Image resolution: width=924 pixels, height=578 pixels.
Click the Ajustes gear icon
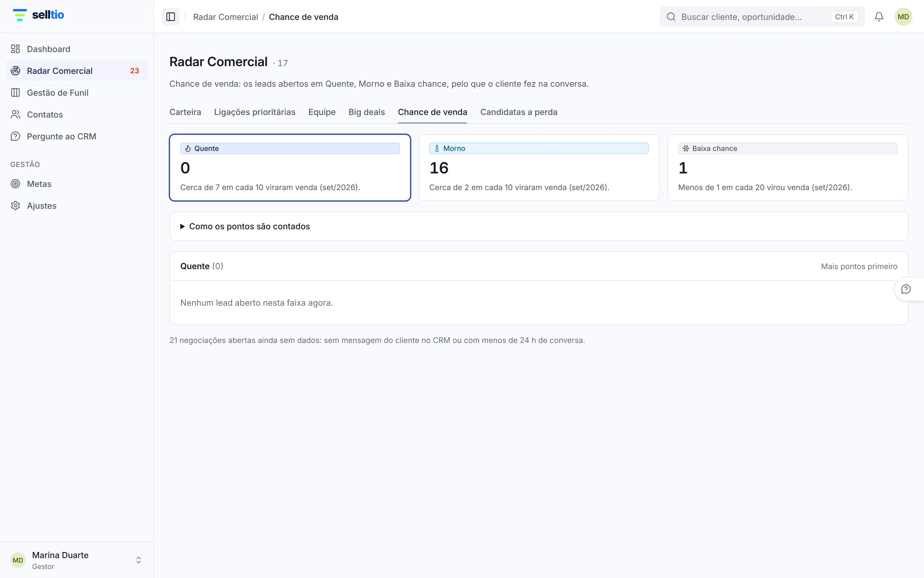[15, 206]
